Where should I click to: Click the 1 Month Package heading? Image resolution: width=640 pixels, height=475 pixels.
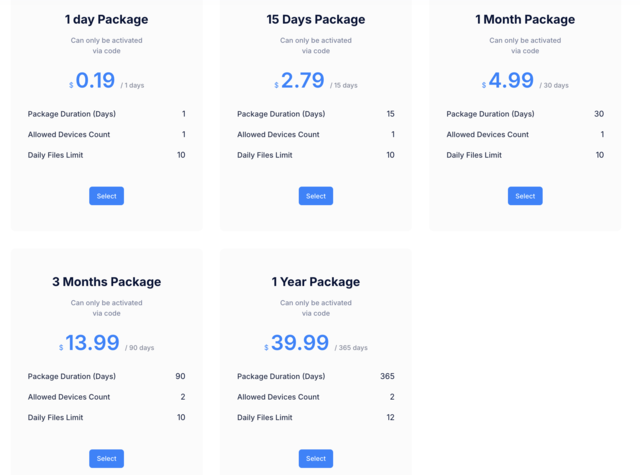(525, 19)
